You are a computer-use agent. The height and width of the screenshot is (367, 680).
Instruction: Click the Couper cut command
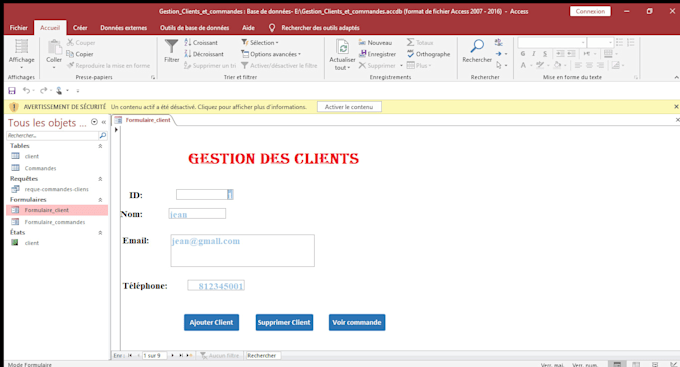pyautogui.click(x=81, y=43)
